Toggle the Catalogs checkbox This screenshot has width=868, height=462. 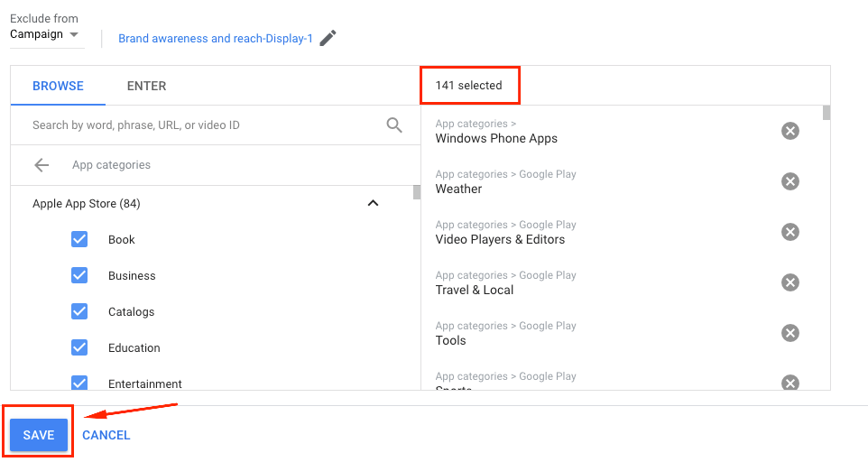point(79,311)
